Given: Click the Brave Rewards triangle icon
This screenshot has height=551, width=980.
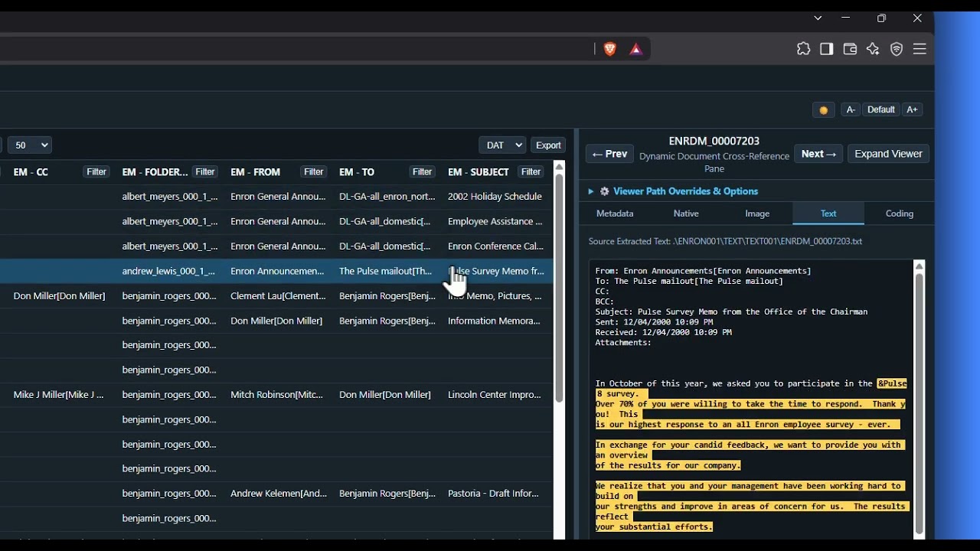Looking at the screenshot, I should pos(635,49).
